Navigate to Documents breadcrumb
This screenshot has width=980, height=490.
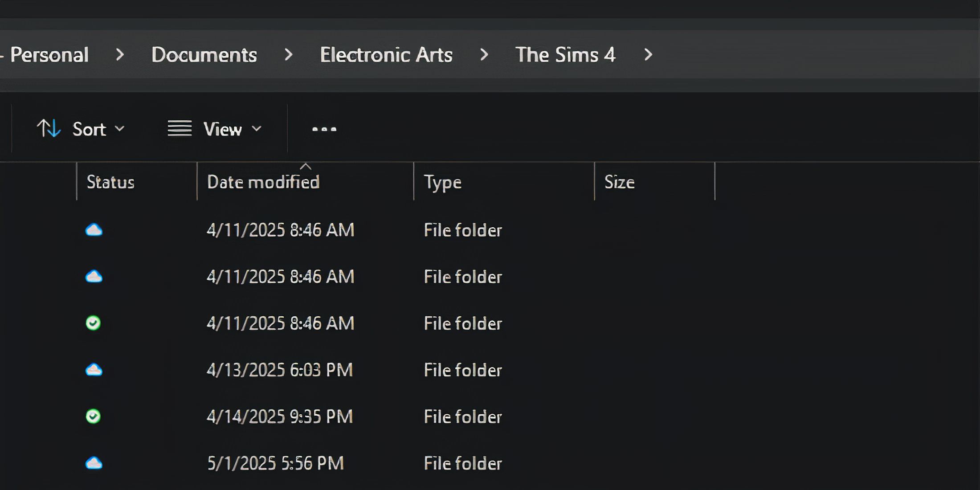click(x=204, y=55)
